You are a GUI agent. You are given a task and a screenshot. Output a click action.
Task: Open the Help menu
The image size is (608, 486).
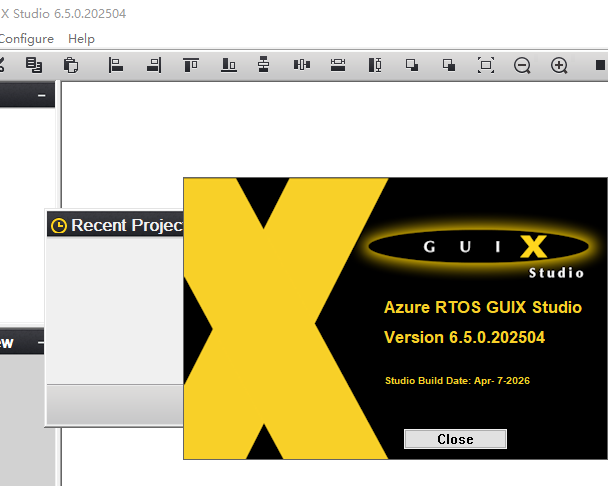81,38
